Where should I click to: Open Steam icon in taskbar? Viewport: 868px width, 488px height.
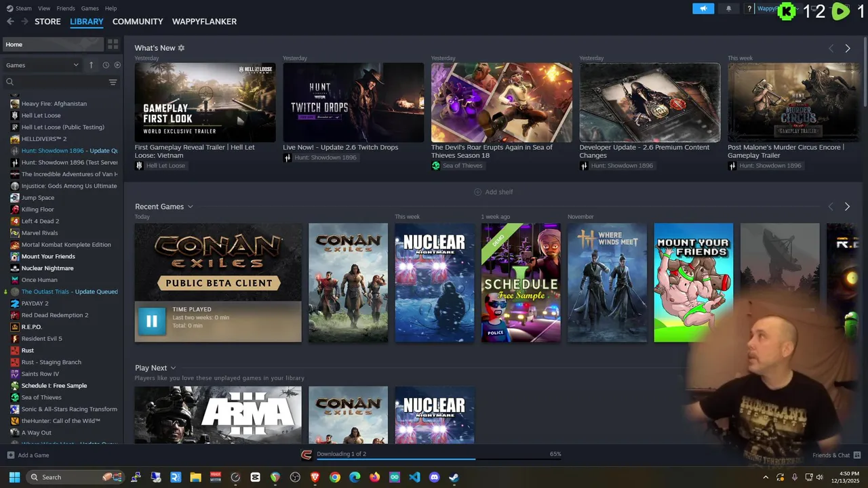point(454,477)
